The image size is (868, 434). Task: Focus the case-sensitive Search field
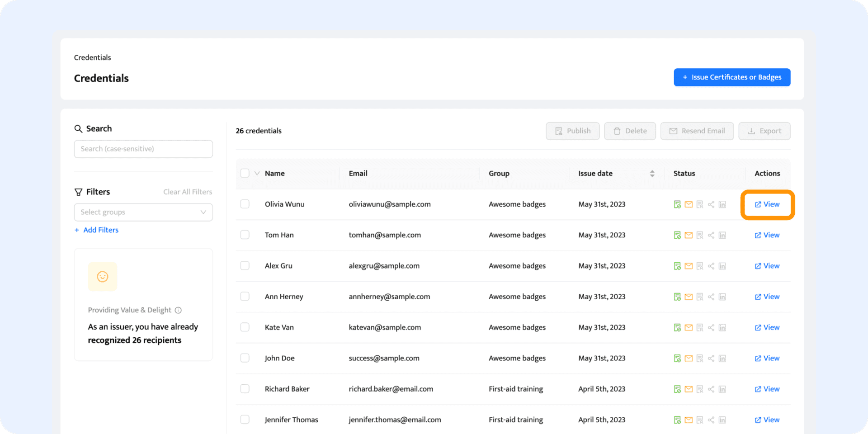143,149
